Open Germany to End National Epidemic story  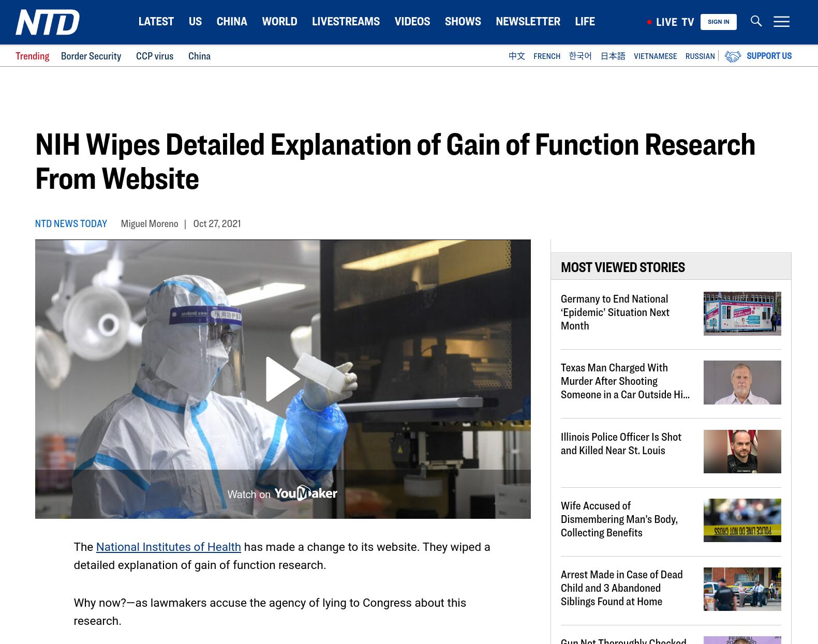coord(615,312)
